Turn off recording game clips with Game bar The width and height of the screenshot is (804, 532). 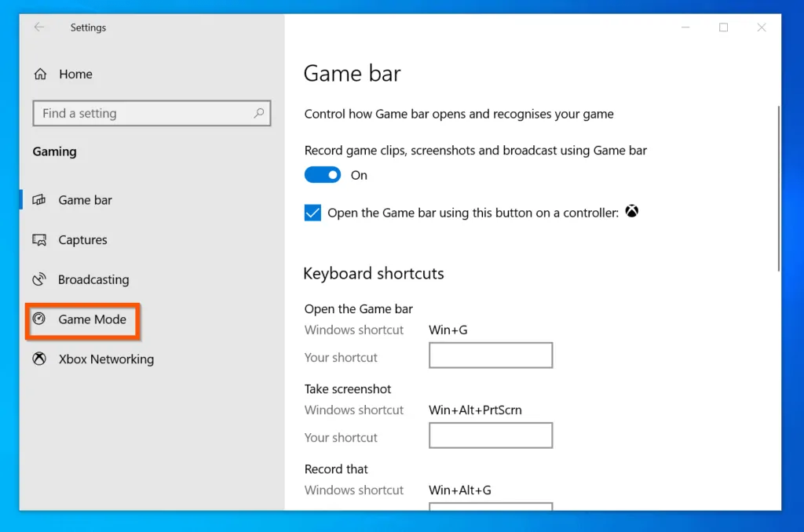[322, 174]
